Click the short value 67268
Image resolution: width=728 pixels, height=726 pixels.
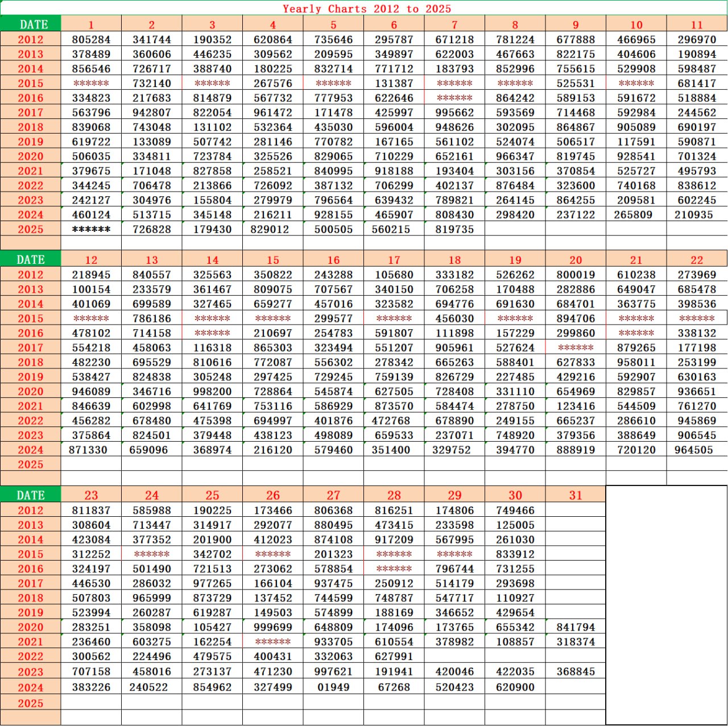click(394, 687)
